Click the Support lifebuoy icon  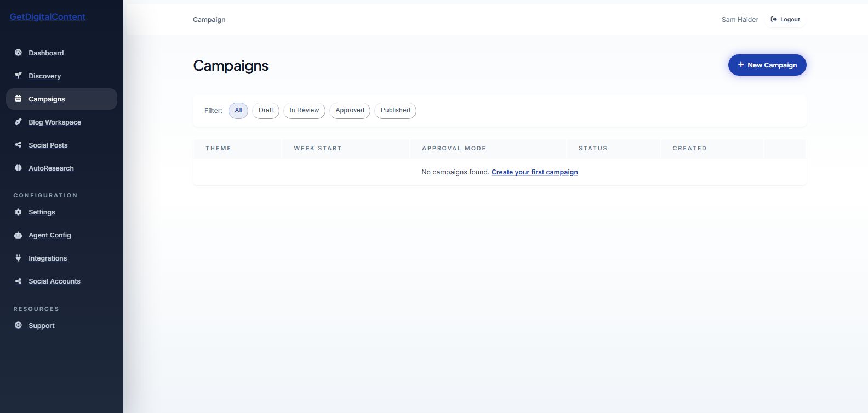(18, 325)
